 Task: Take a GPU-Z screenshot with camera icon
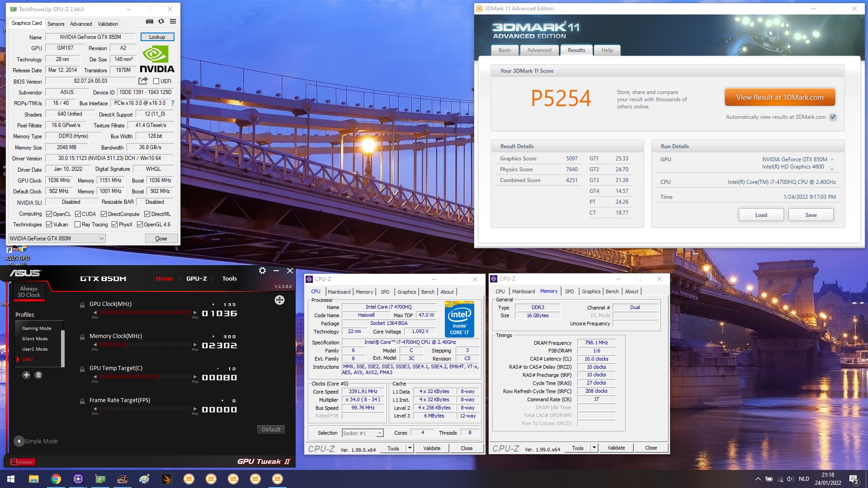click(x=150, y=21)
